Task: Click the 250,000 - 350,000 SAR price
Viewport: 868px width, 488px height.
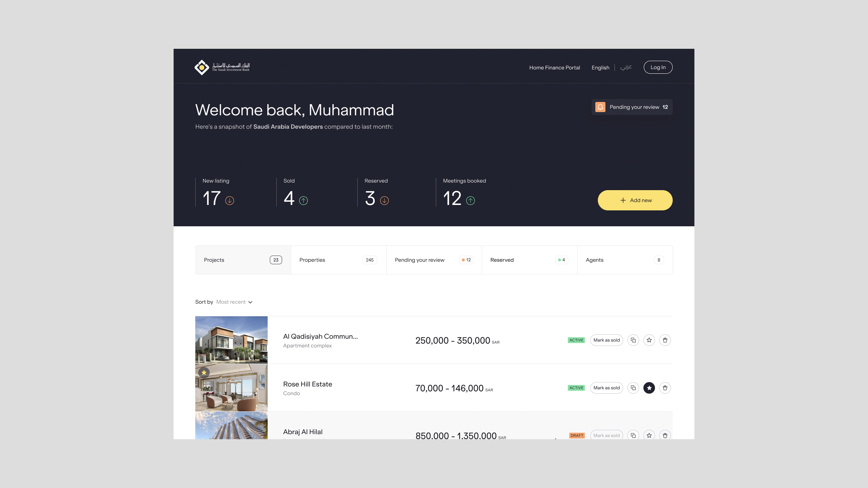Action: tap(458, 341)
